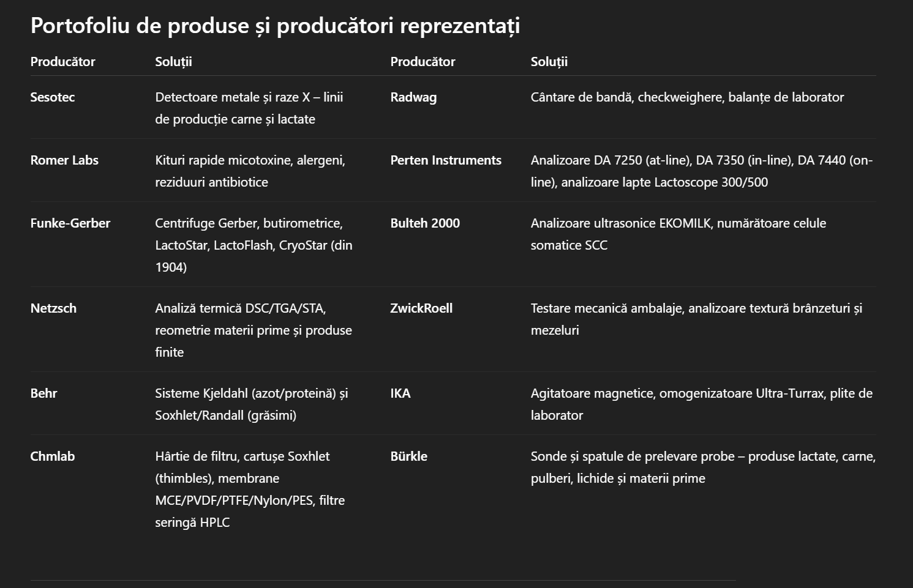Select the Sesotec manufacturer name
The image size is (913, 588).
[53, 97]
